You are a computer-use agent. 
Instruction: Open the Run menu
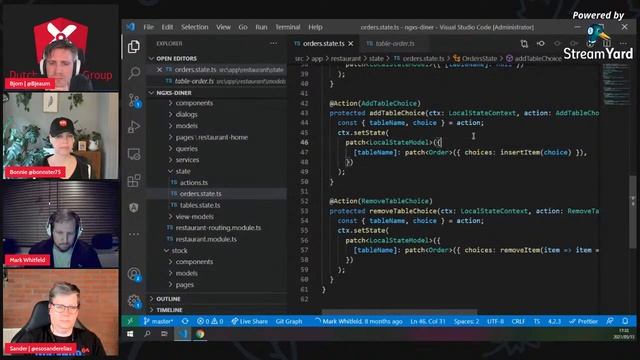(261, 27)
